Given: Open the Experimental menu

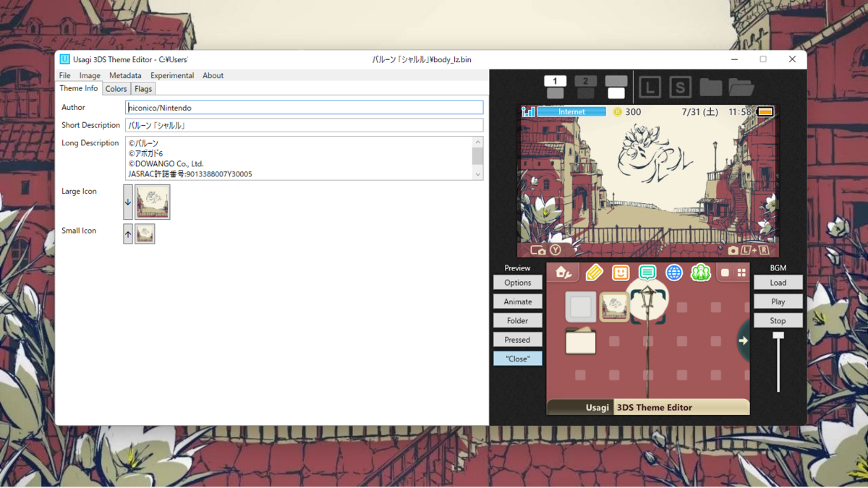Looking at the screenshot, I should pyautogui.click(x=172, y=75).
